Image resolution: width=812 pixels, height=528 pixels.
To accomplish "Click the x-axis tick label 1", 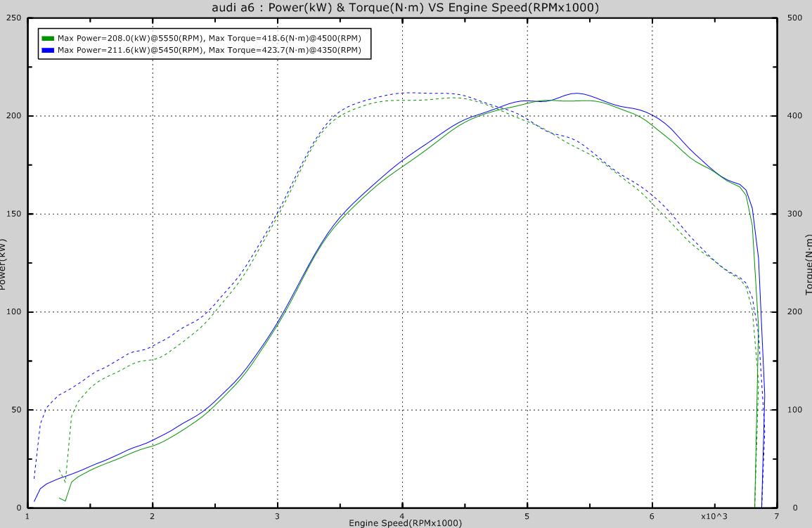I will [27, 516].
